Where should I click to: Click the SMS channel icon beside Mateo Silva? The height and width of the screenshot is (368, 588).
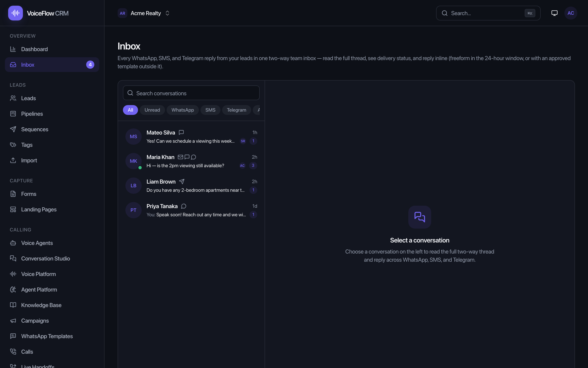[x=181, y=132]
